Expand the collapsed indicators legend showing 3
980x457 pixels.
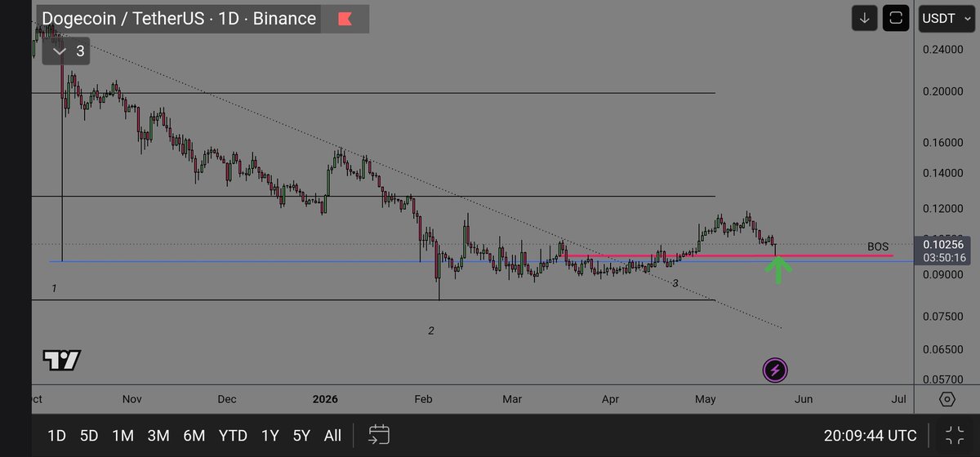[x=67, y=51]
